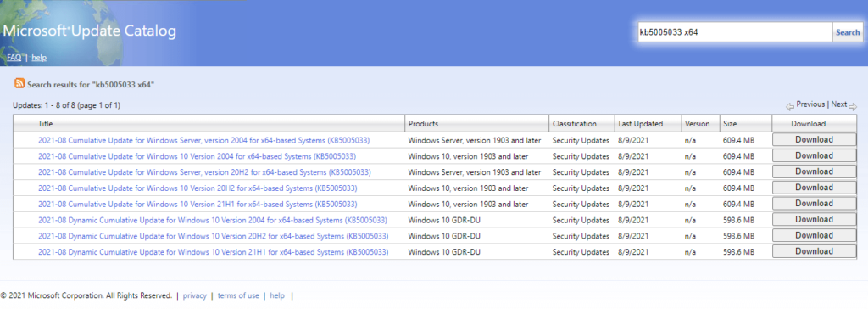
Task: Download Dynamic Cumulative Update for Version 20H2
Action: tap(814, 236)
